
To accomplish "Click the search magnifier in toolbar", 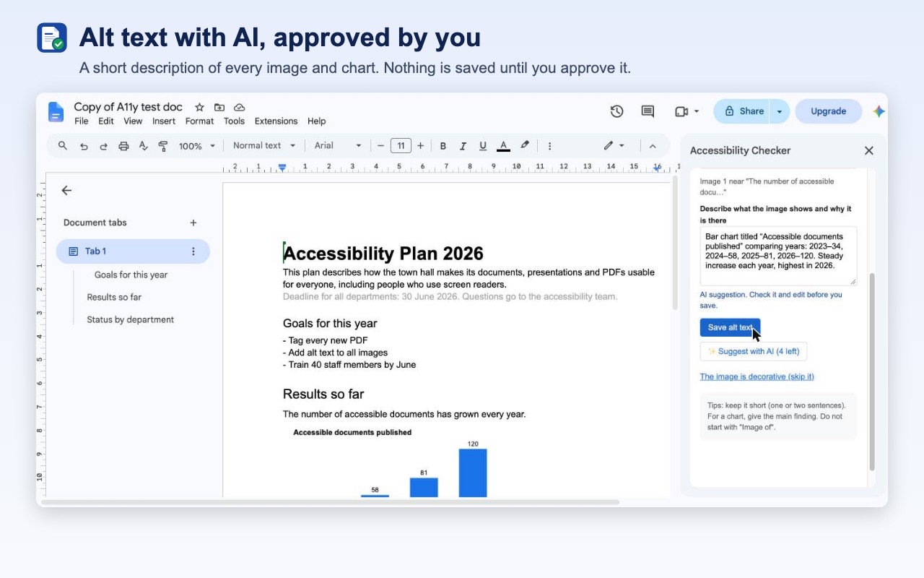I will coord(63,146).
